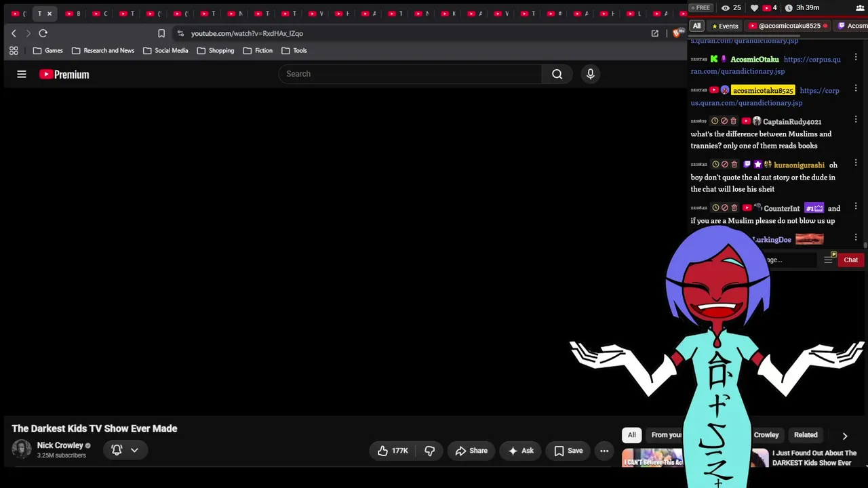The height and width of the screenshot is (488, 868).
Task: Open the Social Media bookmarks folder
Action: [165, 51]
